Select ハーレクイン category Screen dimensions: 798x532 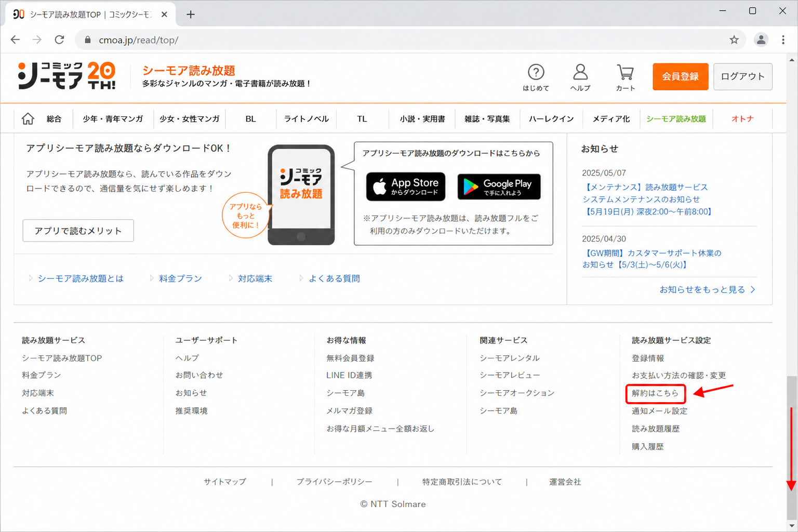coord(551,119)
